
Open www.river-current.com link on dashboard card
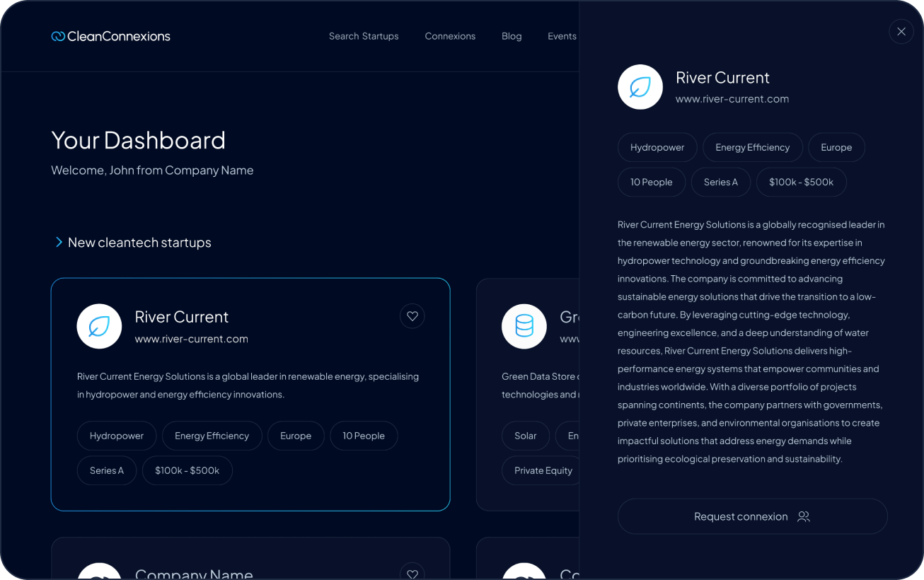pyautogui.click(x=192, y=339)
